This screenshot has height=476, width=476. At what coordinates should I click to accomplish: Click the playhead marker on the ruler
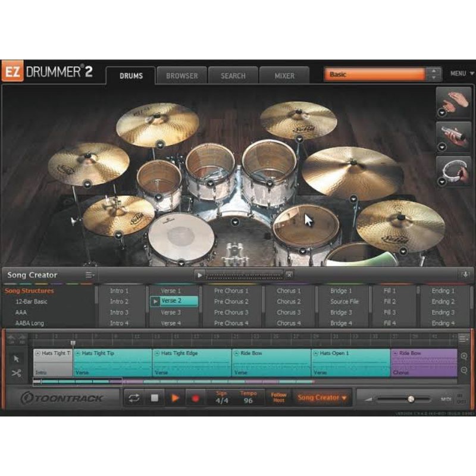click(x=73, y=343)
